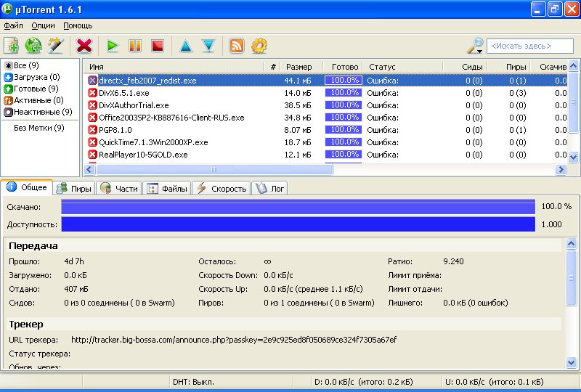581x392 pixels.
Task: Open Preferences gear icon
Action: 259,46
